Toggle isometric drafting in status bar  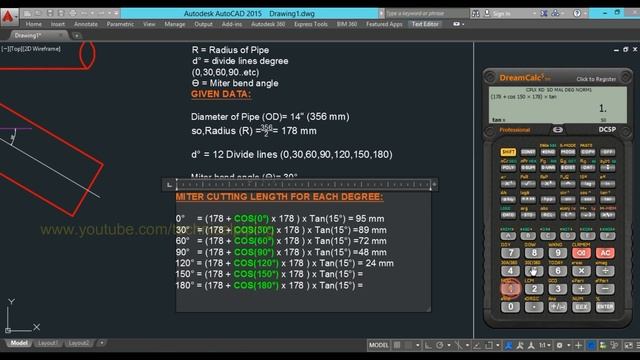(459, 345)
